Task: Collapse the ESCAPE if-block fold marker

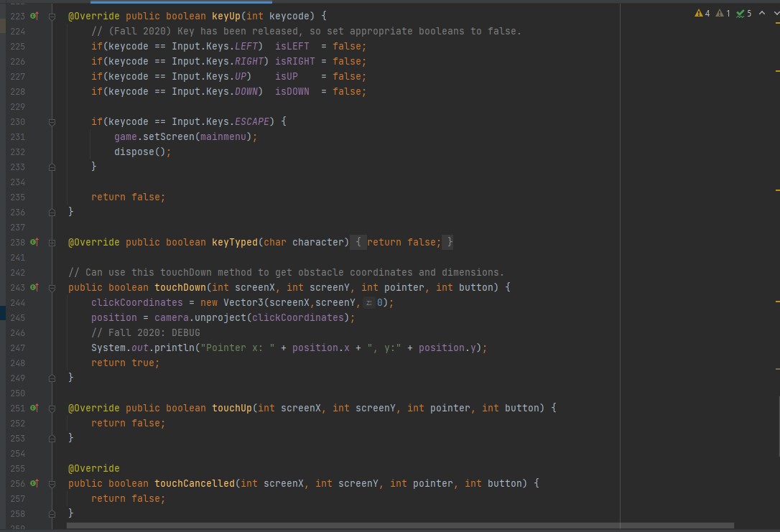Action: [52, 121]
